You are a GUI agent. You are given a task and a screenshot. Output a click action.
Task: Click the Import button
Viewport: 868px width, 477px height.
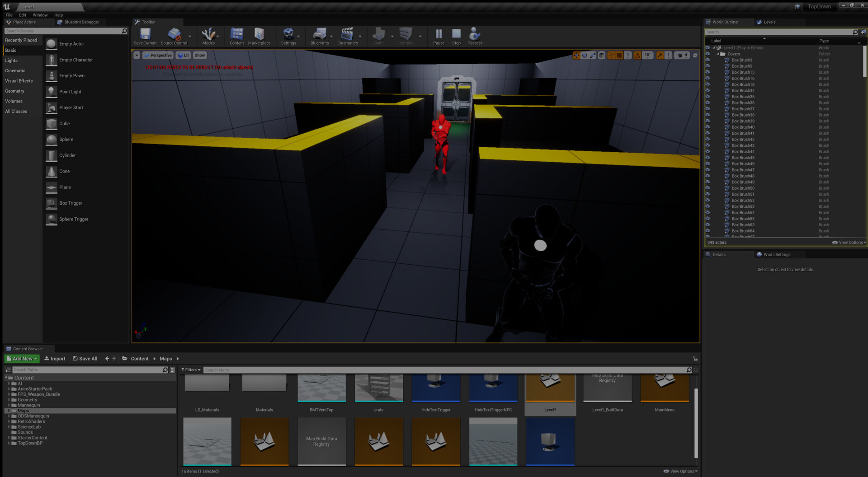point(55,359)
